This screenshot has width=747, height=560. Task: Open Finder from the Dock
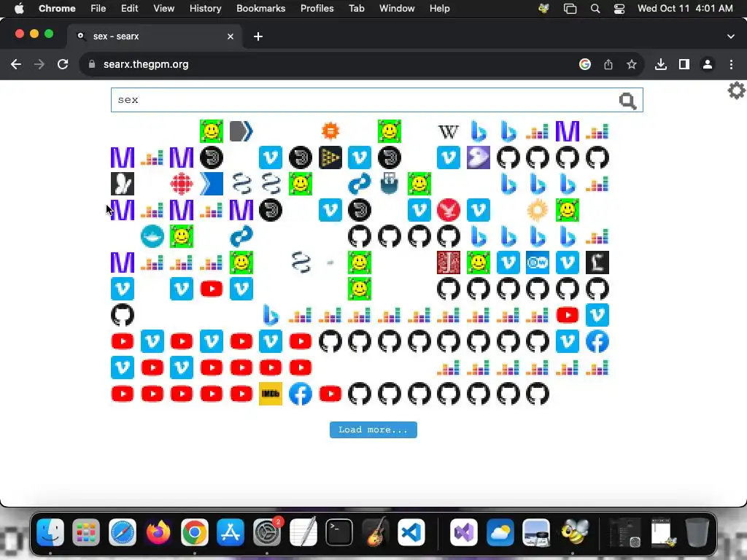click(x=50, y=532)
